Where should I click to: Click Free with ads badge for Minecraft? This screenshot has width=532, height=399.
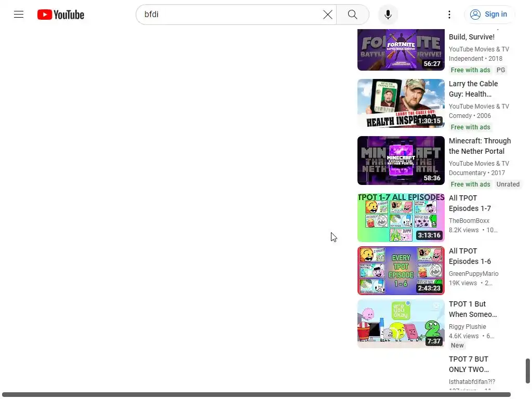tap(470, 184)
